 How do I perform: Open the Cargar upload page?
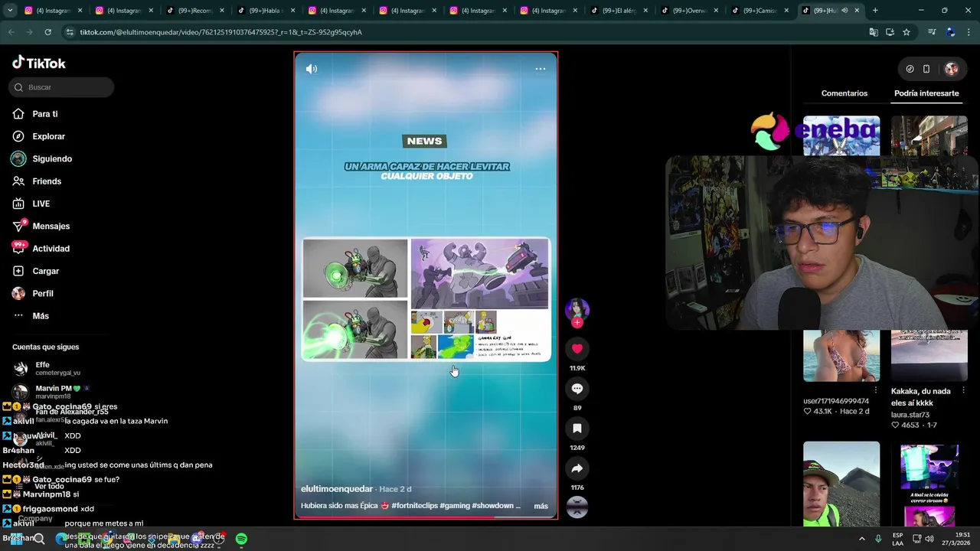tap(45, 271)
